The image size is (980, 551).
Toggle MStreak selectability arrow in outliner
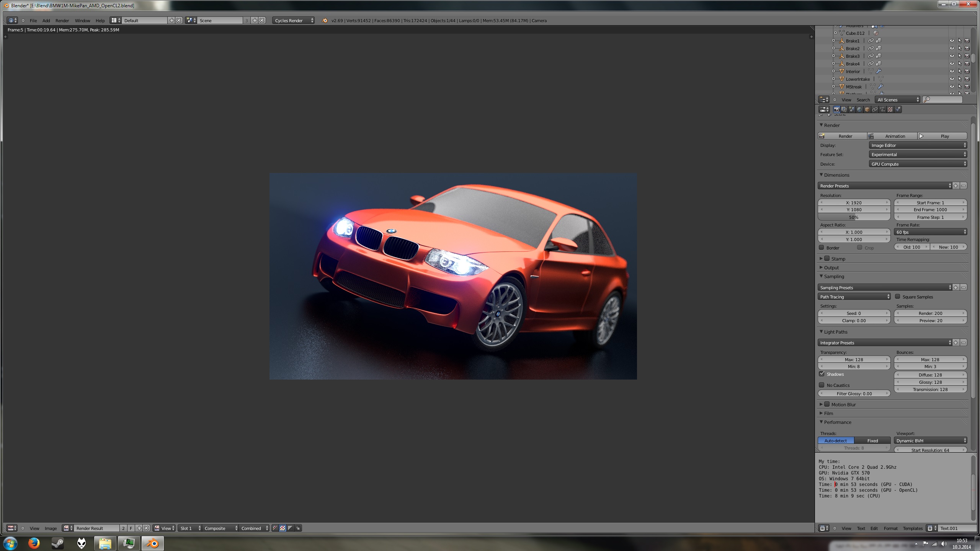tap(960, 86)
